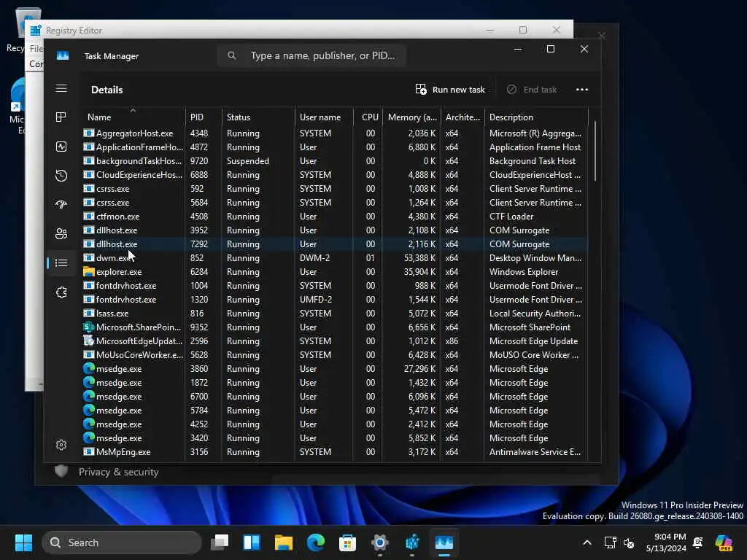Open File Explorer from the taskbar
The width and height of the screenshot is (747, 560).
click(x=284, y=542)
